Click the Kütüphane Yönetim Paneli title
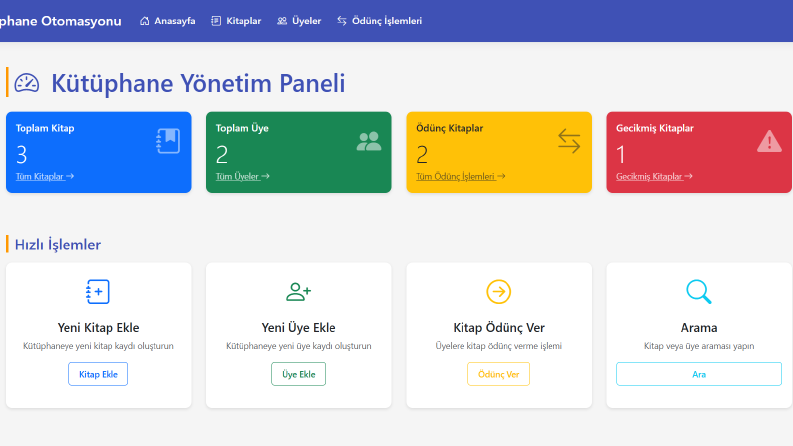Viewport: 793px width, 446px height. click(198, 83)
